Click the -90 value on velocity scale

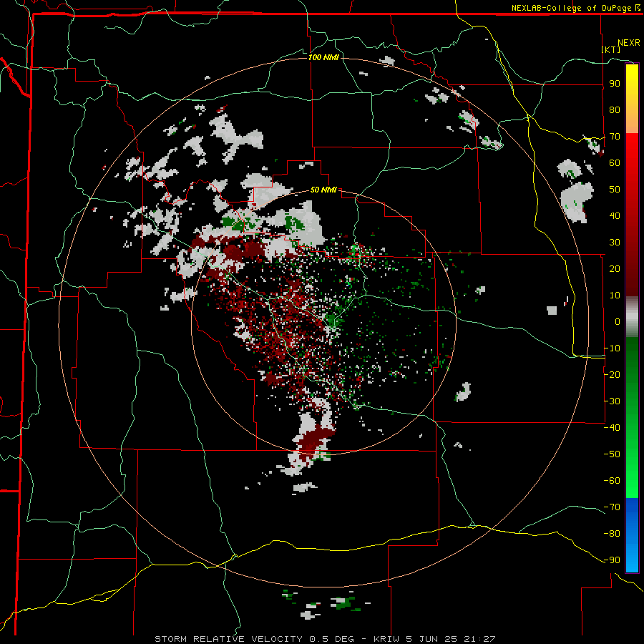click(612, 560)
